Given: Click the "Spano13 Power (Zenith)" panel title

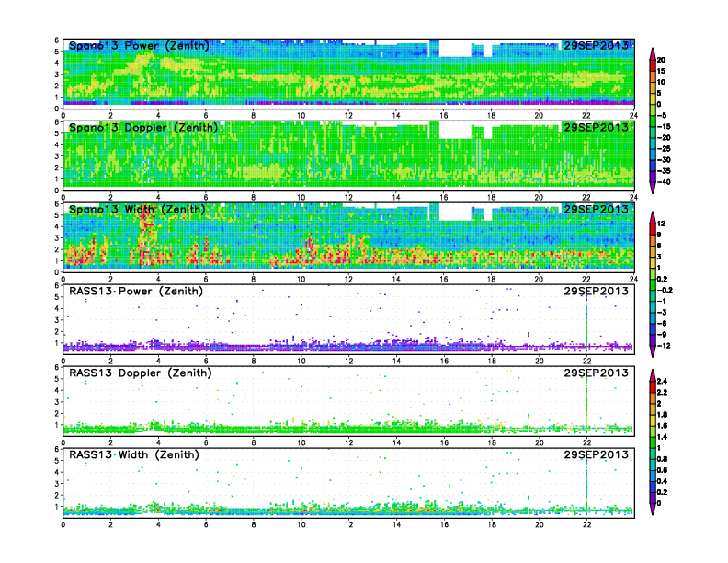Looking at the screenshot, I should 139,45.
